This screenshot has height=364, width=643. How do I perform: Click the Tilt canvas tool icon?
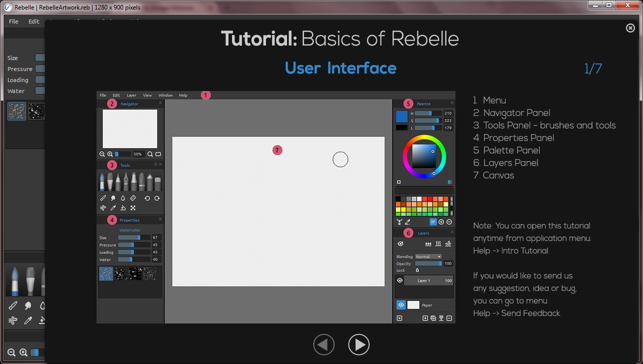[42, 320]
